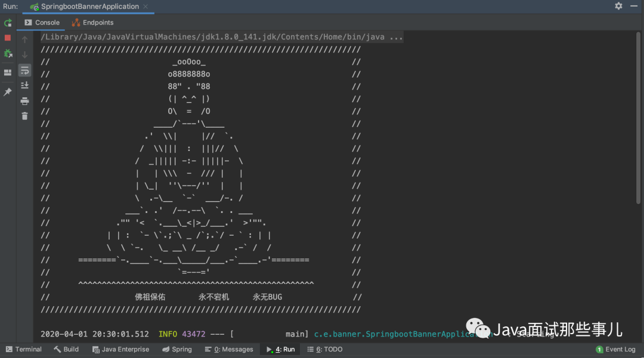Click the 佛祖保佑 text in the banner

(x=150, y=297)
